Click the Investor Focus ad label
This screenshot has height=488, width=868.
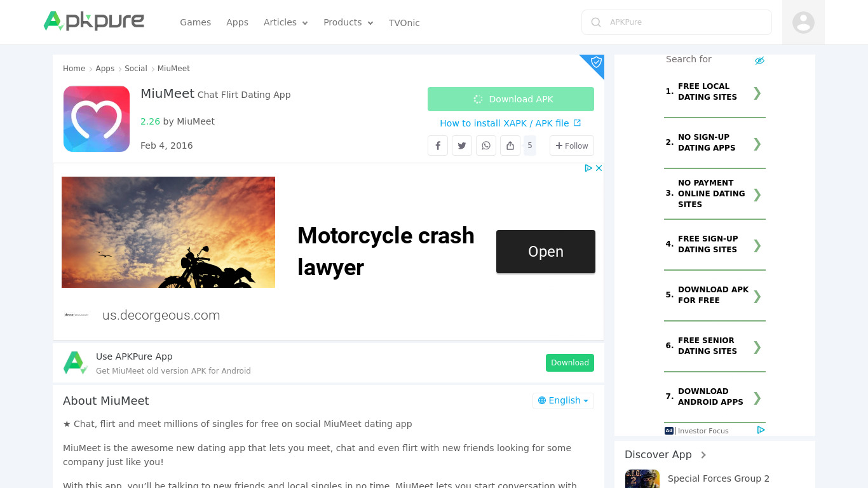point(703,431)
